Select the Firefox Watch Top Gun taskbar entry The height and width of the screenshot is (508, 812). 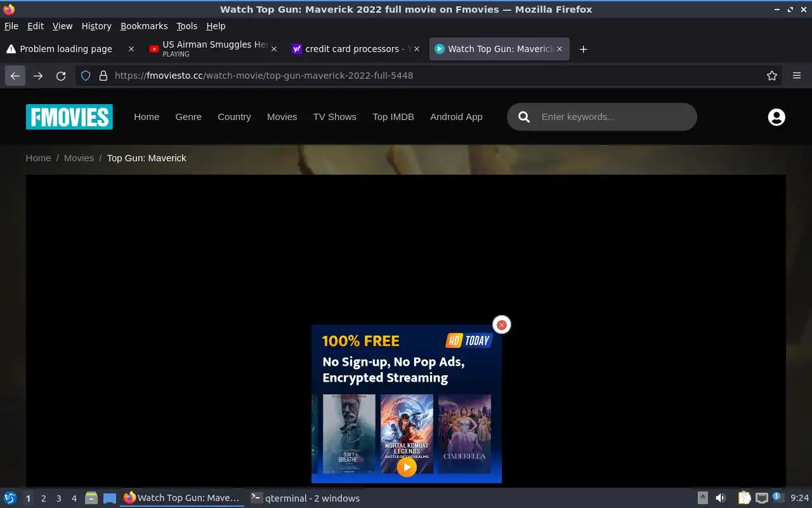pos(182,498)
